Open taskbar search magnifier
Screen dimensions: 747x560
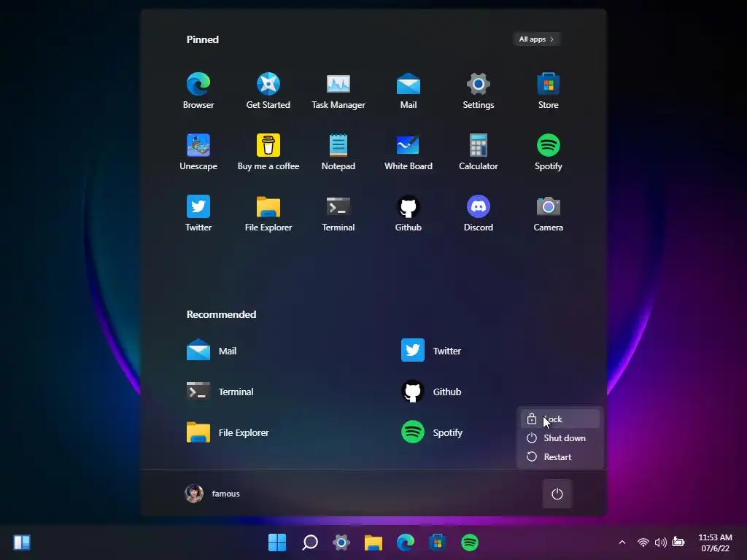(x=309, y=542)
